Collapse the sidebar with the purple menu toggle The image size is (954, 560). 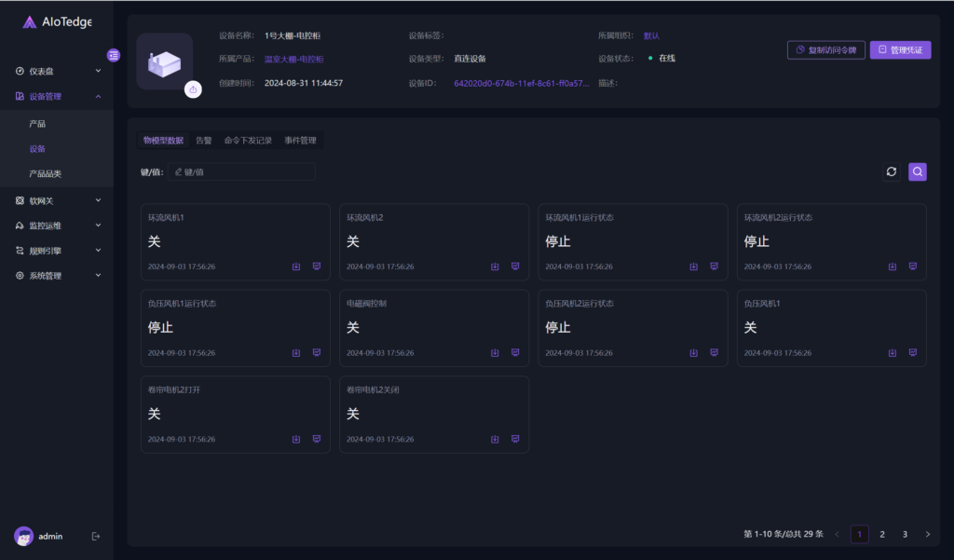114,55
